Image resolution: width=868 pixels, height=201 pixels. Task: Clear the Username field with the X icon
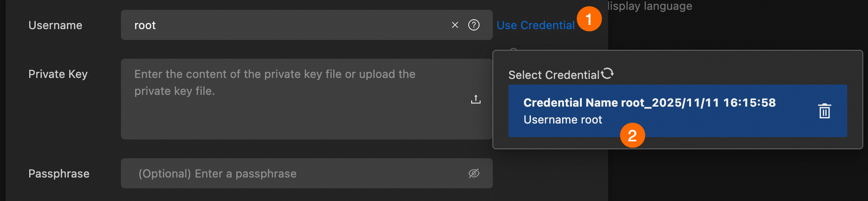455,25
